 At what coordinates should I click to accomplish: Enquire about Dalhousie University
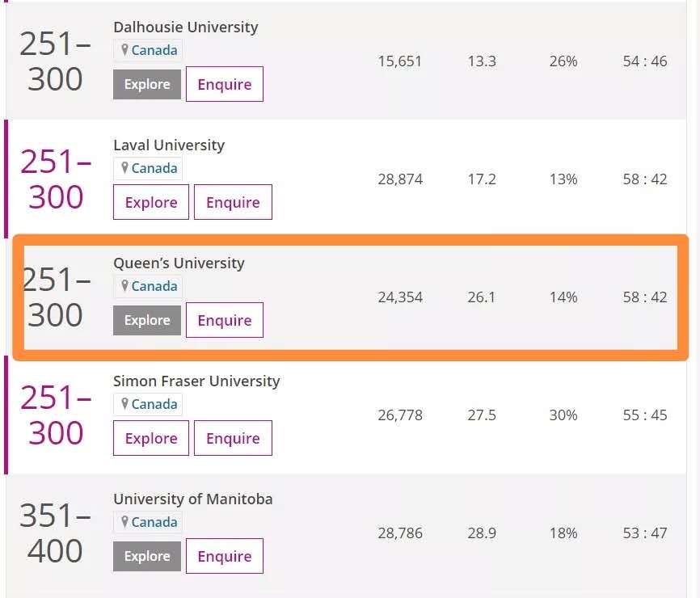(x=225, y=84)
